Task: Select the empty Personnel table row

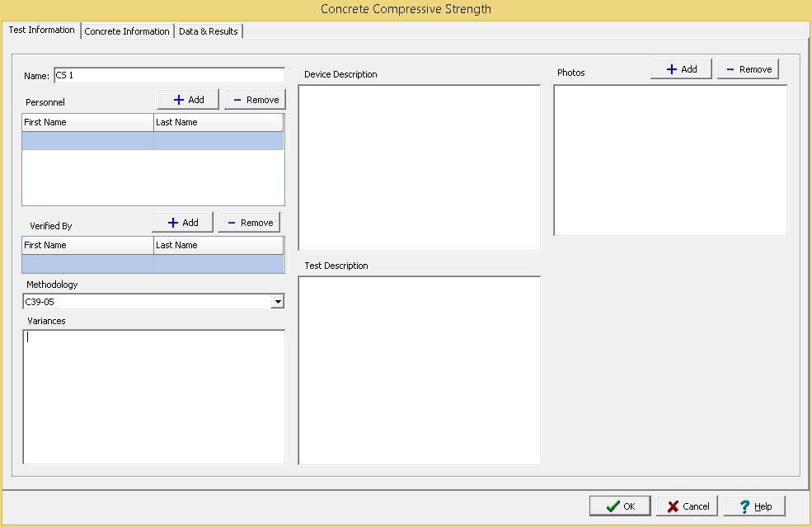Action: pos(153,141)
